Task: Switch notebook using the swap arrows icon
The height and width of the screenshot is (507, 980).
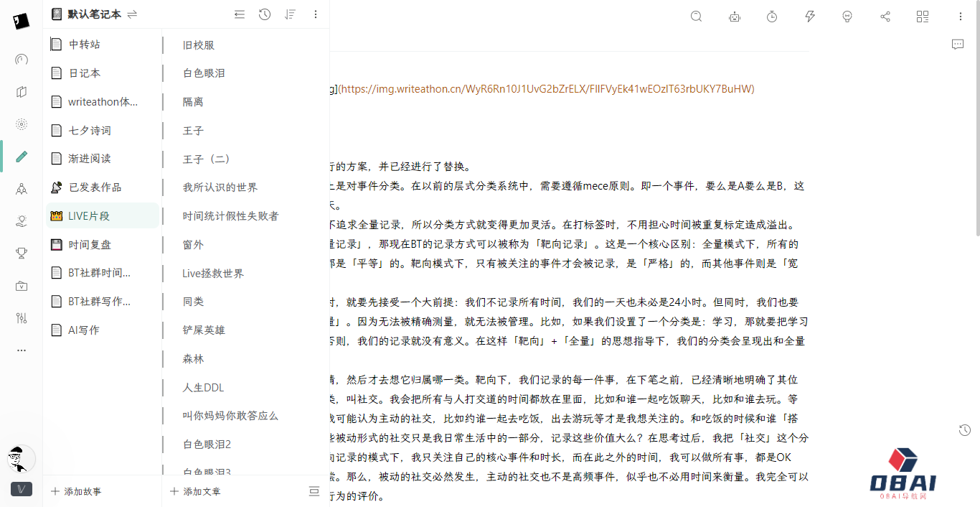Action: [132, 14]
